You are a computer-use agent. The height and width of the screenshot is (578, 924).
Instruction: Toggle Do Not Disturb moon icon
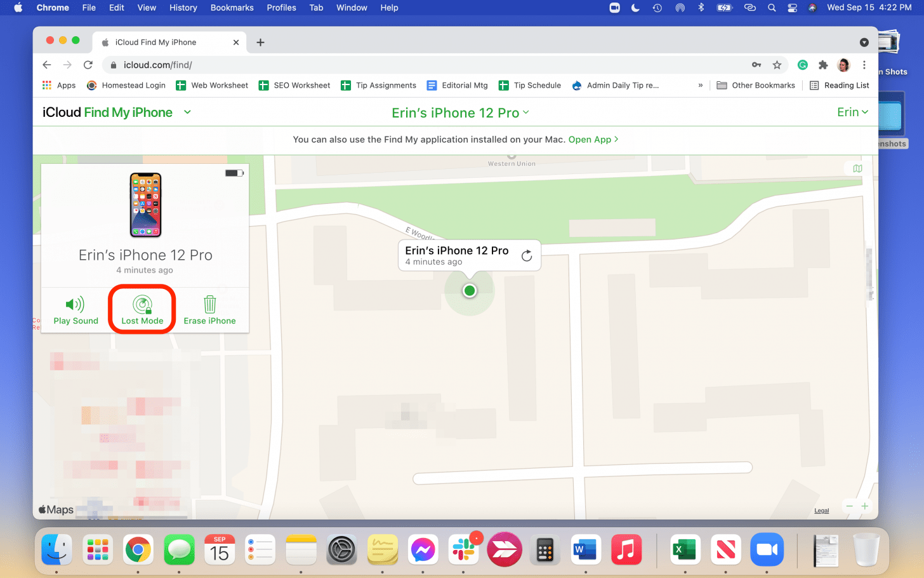[635, 8]
